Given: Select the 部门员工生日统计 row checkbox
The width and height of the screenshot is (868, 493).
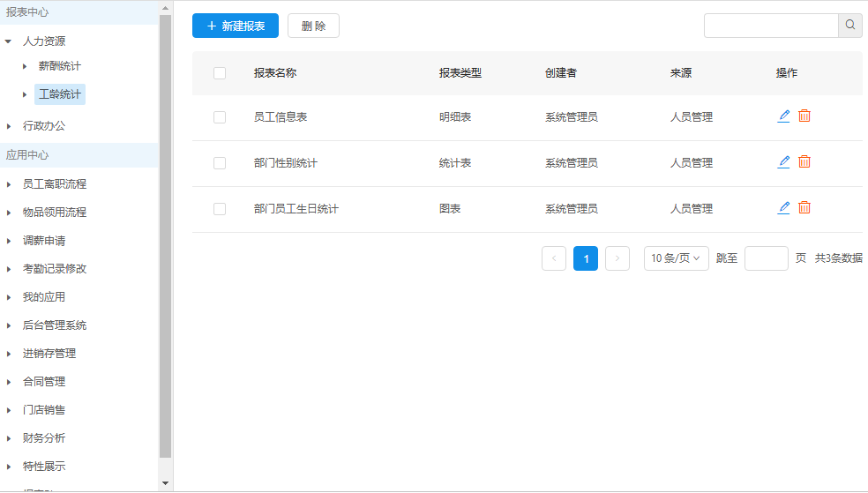Looking at the screenshot, I should click(x=220, y=209).
